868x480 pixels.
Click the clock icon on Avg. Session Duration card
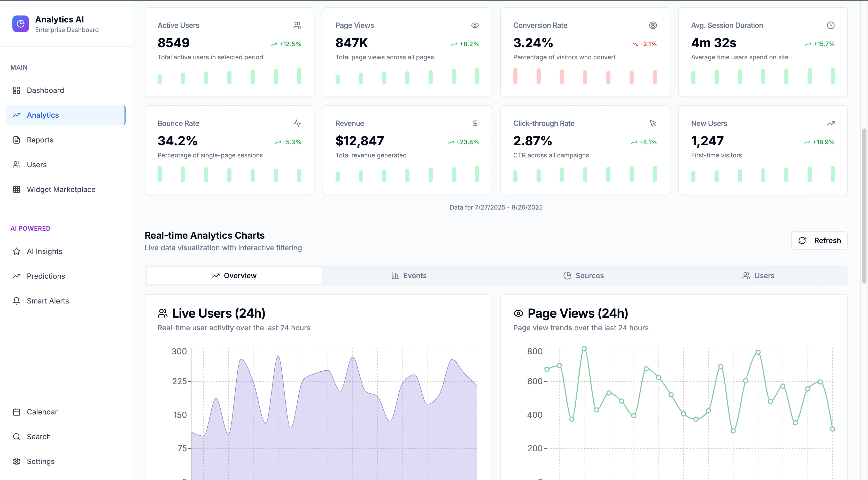pos(831,25)
